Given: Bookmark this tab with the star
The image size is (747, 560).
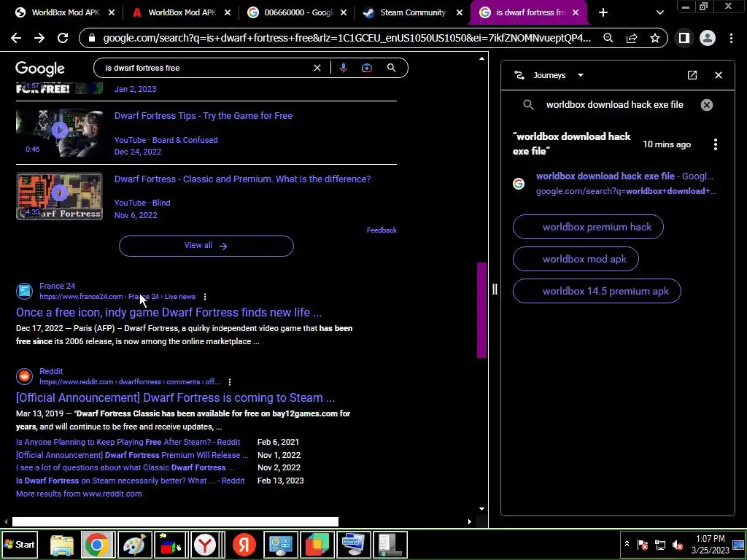Looking at the screenshot, I should [x=655, y=38].
